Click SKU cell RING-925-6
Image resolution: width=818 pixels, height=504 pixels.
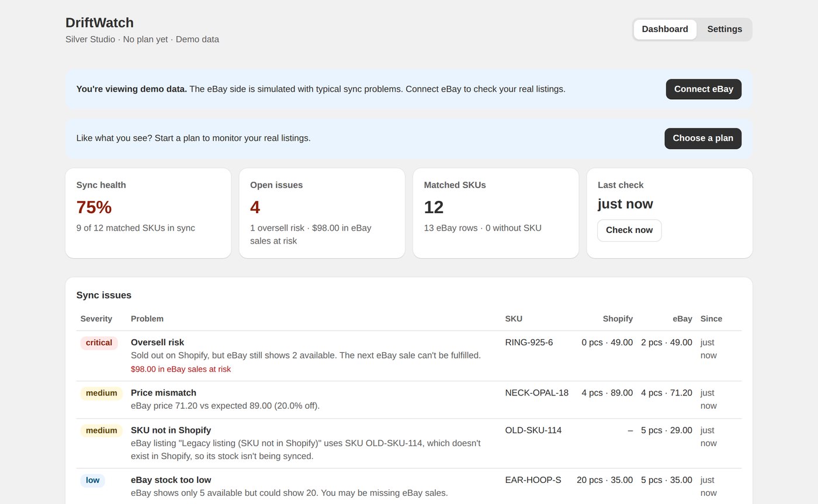[x=529, y=342]
